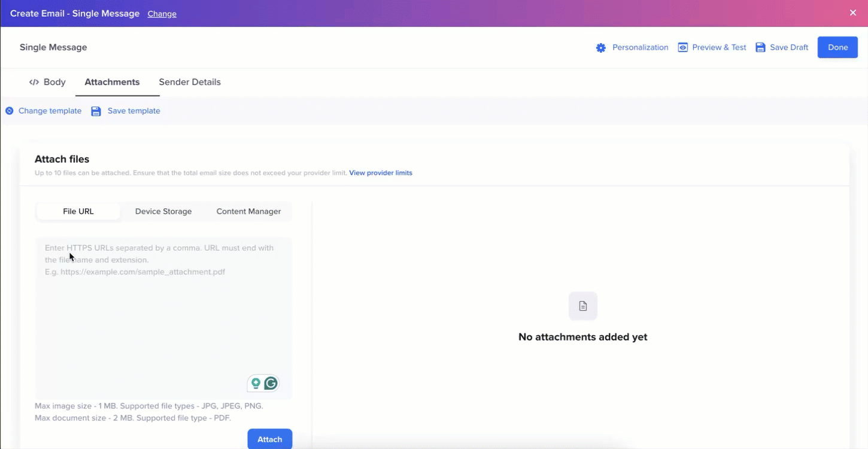Click the Save Draft label

point(789,47)
